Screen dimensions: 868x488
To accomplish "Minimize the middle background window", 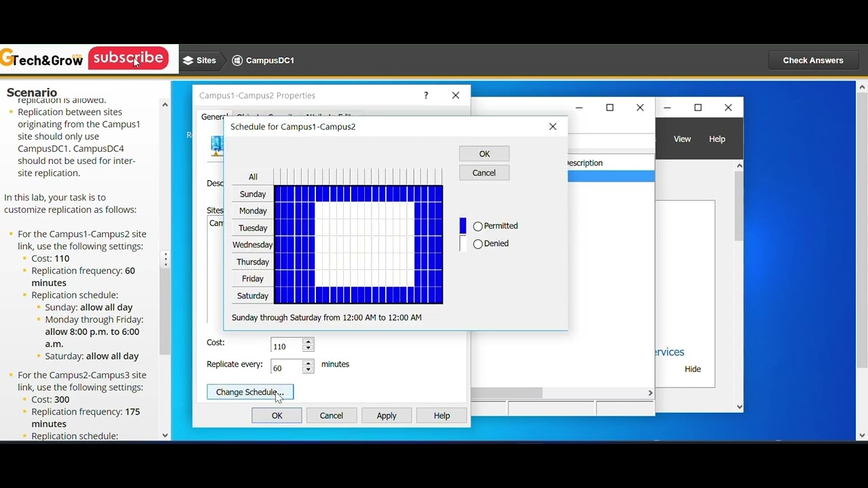I will 579,107.
